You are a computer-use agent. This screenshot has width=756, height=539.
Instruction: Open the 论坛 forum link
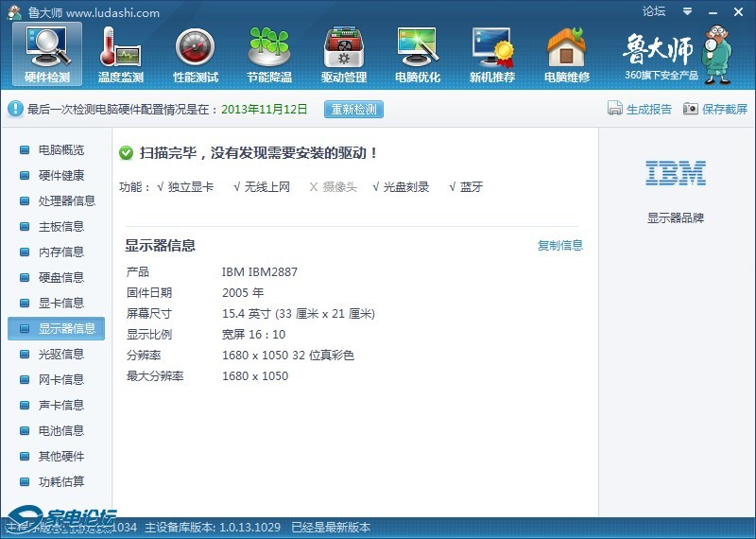654,11
